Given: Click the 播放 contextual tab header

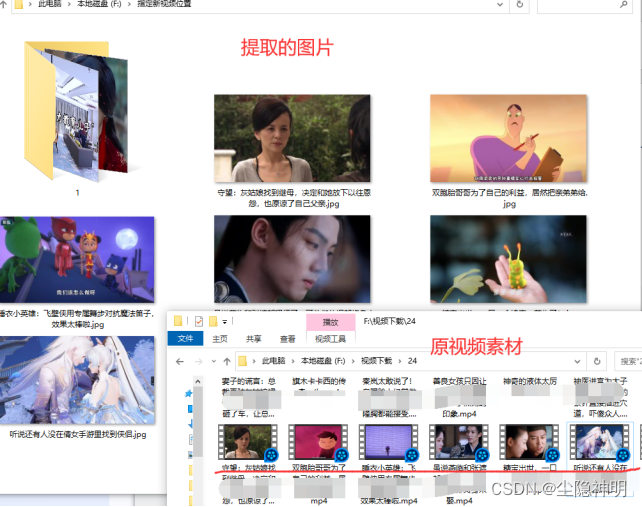Looking at the screenshot, I should (x=330, y=322).
